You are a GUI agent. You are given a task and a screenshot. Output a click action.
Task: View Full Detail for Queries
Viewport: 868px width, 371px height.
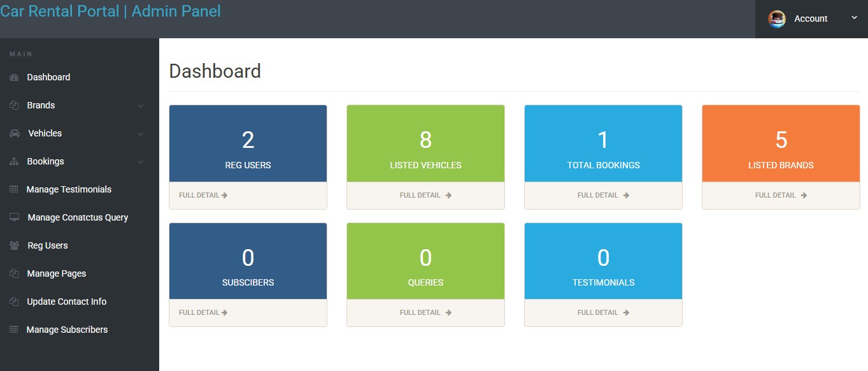pos(425,312)
